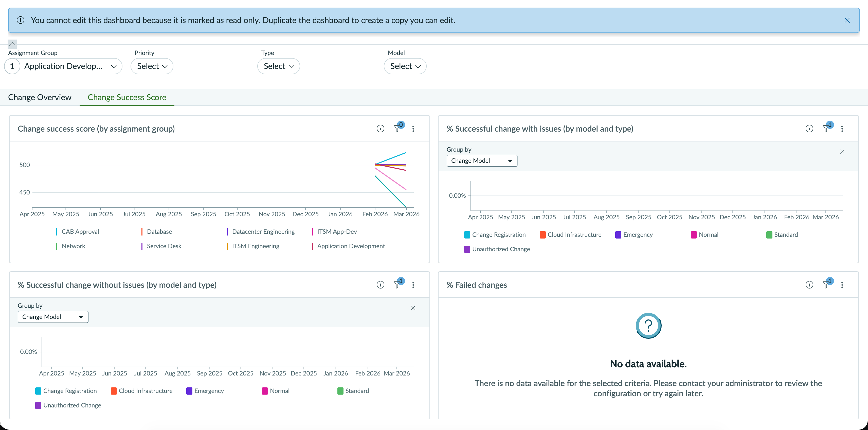This screenshot has height=430, width=868.
Task: Open Group by Change Model dropdown in without-issues widget
Action: (53, 317)
